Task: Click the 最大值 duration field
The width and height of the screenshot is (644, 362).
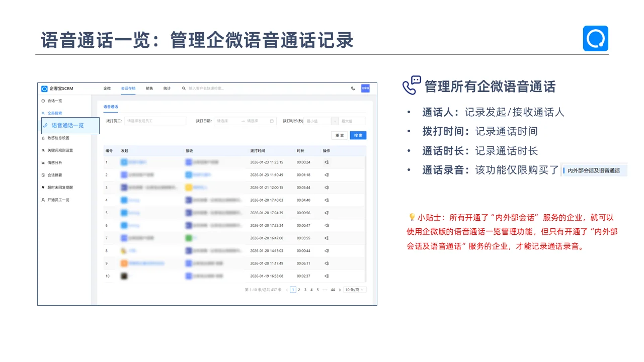Action: pos(352,121)
